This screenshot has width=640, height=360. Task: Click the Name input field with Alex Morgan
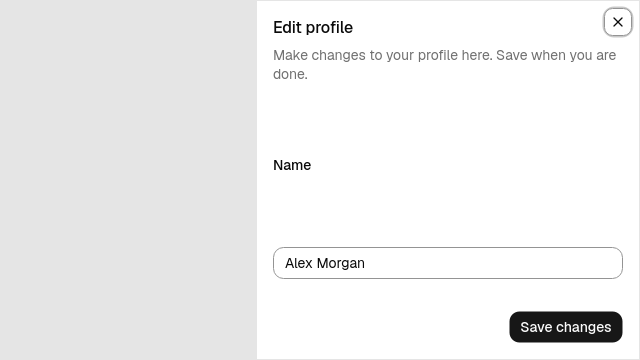point(448,263)
